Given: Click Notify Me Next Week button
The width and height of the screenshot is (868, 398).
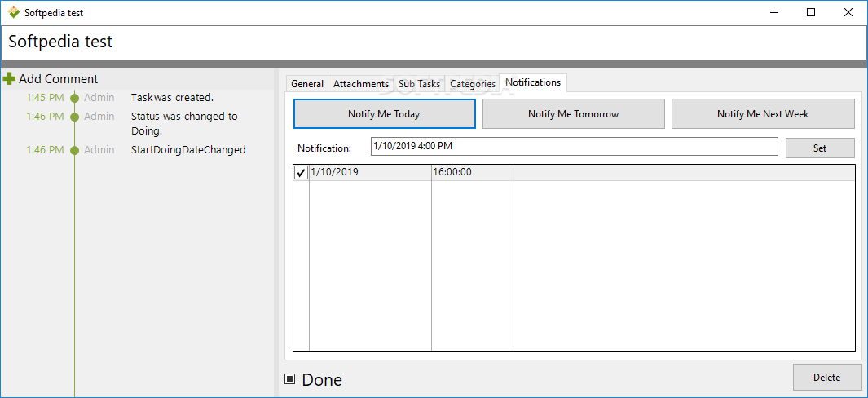Looking at the screenshot, I should [763, 114].
